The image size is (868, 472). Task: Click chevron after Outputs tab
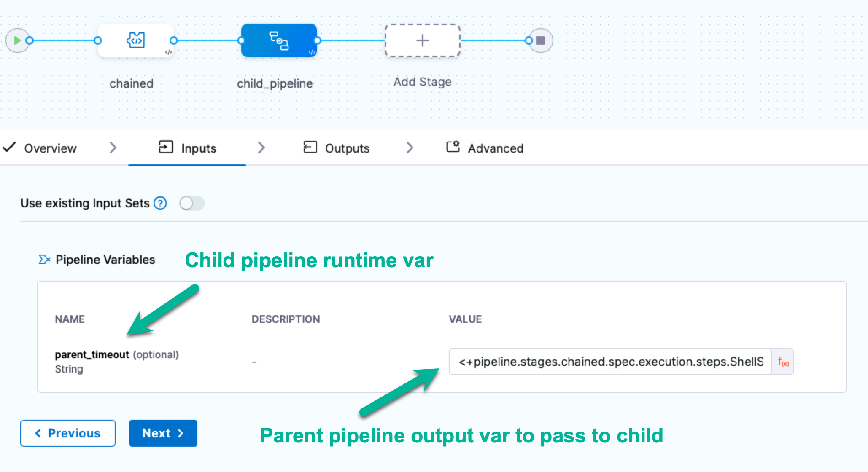click(x=410, y=148)
